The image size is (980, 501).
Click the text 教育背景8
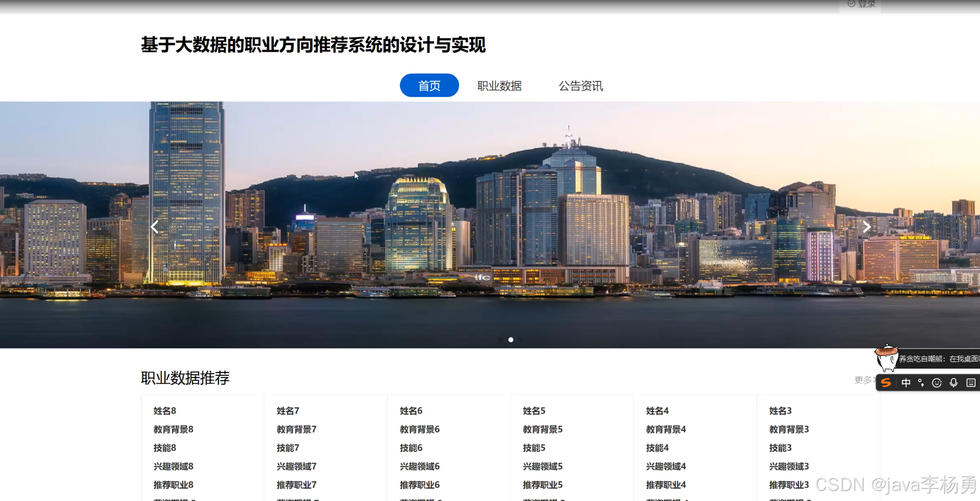pyautogui.click(x=174, y=429)
